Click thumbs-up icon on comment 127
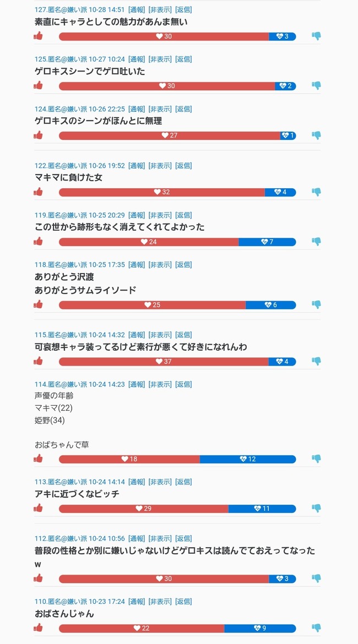This screenshot has height=644, width=358. click(38, 36)
